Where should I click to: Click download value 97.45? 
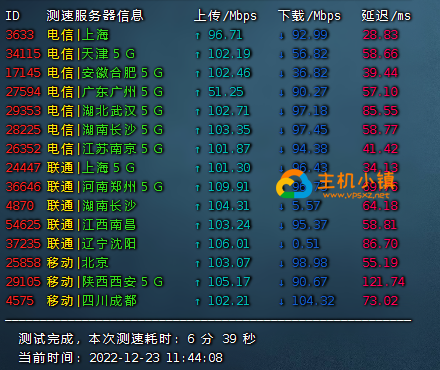[310, 130]
